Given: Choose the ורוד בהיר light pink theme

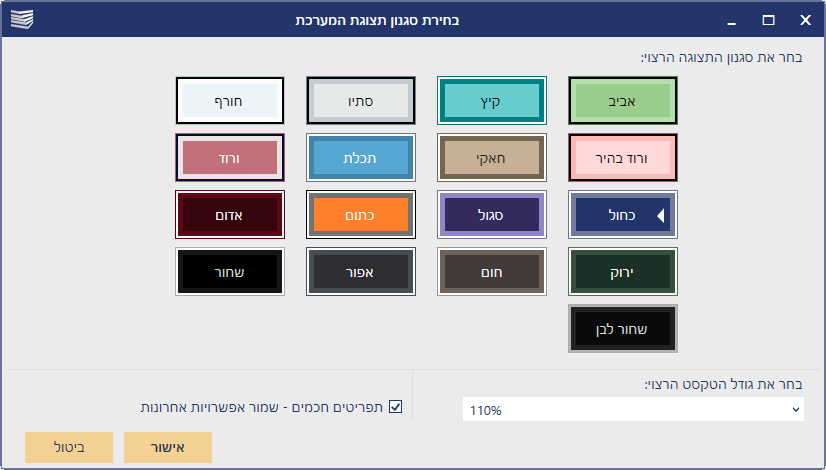Looking at the screenshot, I should pos(623,158).
